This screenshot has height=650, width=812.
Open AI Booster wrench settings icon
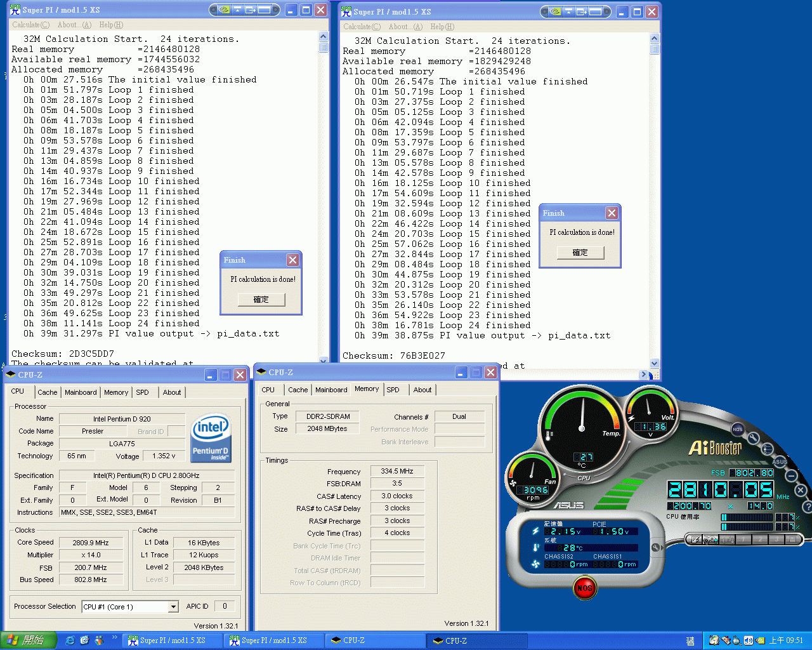tap(754, 438)
